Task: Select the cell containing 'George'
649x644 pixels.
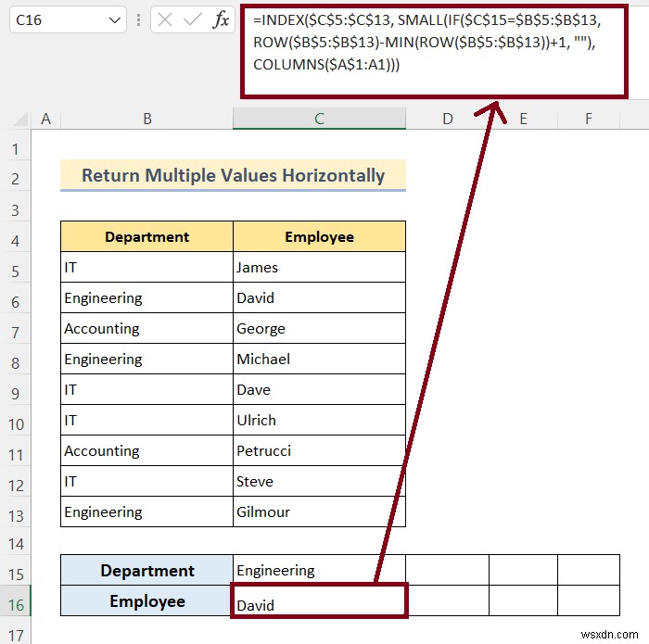Action: click(319, 328)
